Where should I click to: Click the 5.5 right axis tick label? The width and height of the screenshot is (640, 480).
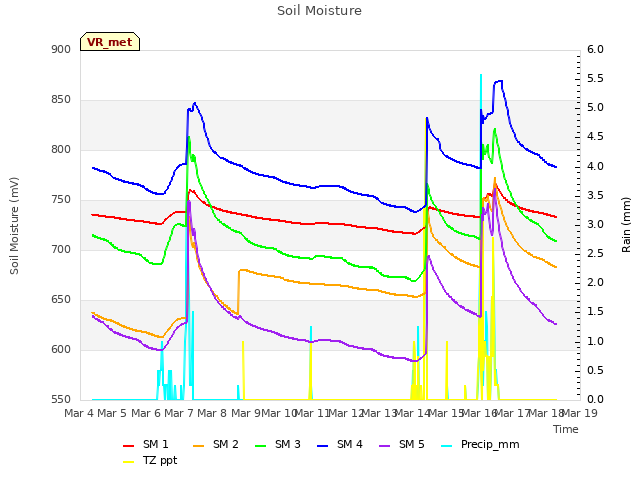click(595, 78)
